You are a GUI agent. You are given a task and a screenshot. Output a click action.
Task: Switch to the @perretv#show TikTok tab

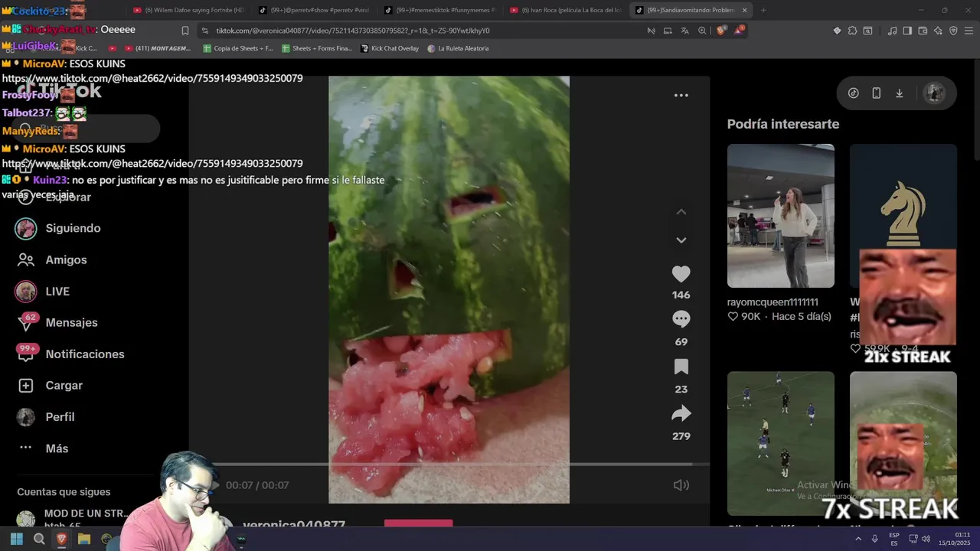point(314,10)
